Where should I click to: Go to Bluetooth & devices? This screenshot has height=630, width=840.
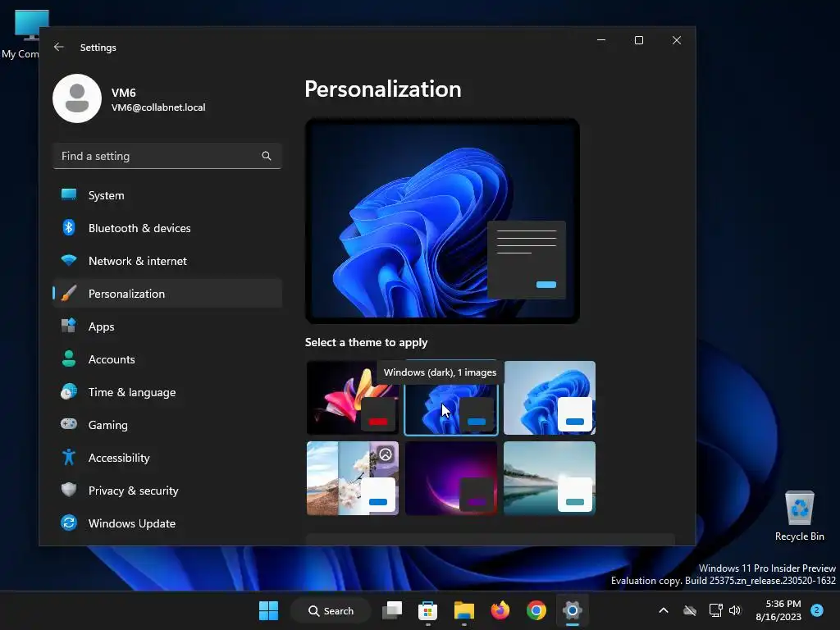click(x=167, y=228)
